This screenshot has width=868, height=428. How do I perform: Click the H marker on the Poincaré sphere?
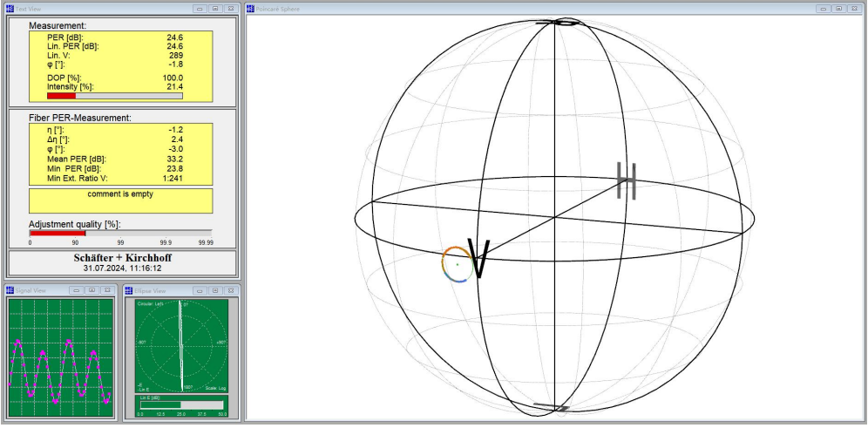coord(627,181)
